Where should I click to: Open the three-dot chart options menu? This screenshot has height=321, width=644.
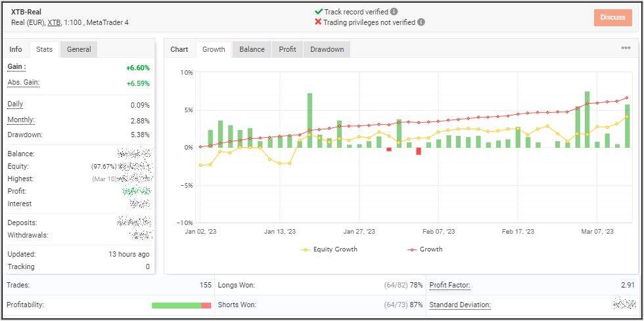click(626, 48)
